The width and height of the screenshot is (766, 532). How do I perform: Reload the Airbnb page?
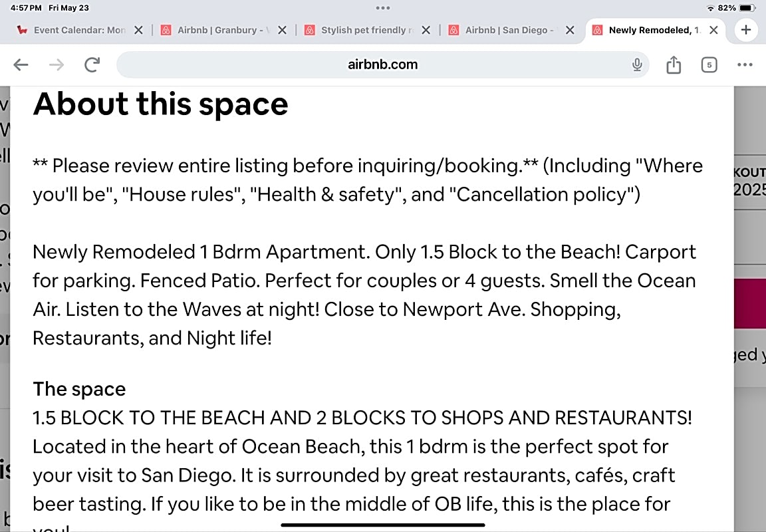click(92, 65)
